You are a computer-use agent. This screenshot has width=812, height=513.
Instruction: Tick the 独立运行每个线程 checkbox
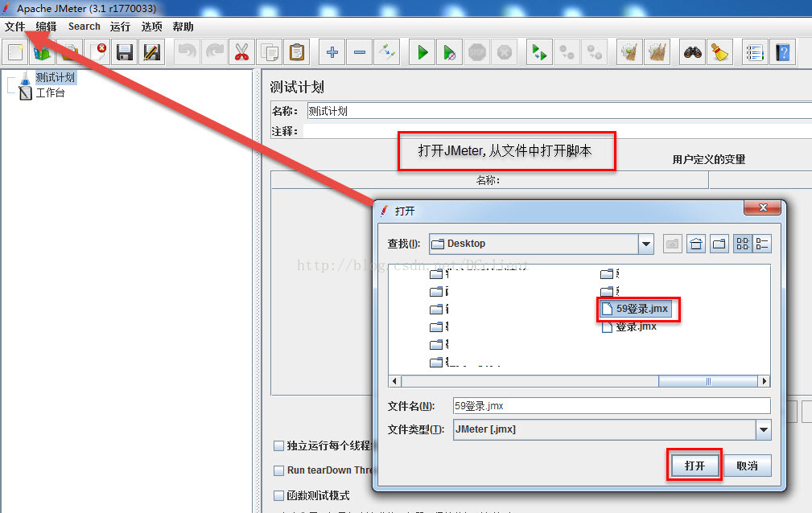point(278,445)
